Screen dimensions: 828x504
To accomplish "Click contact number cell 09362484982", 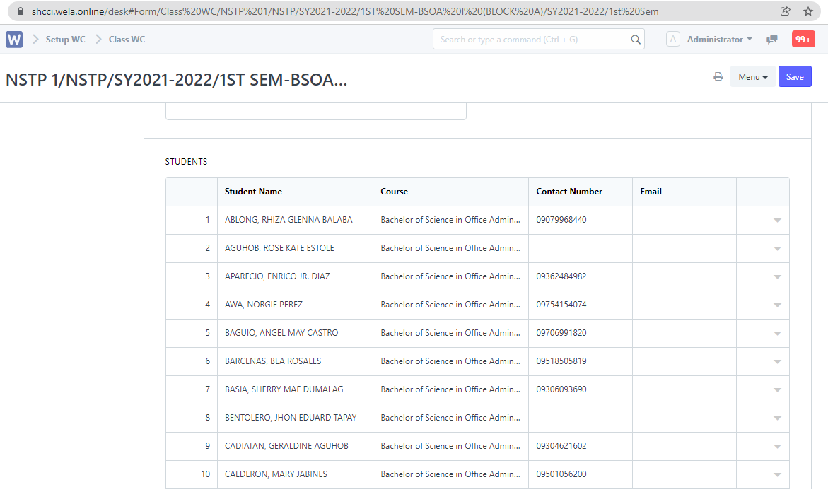I will click(561, 276).
